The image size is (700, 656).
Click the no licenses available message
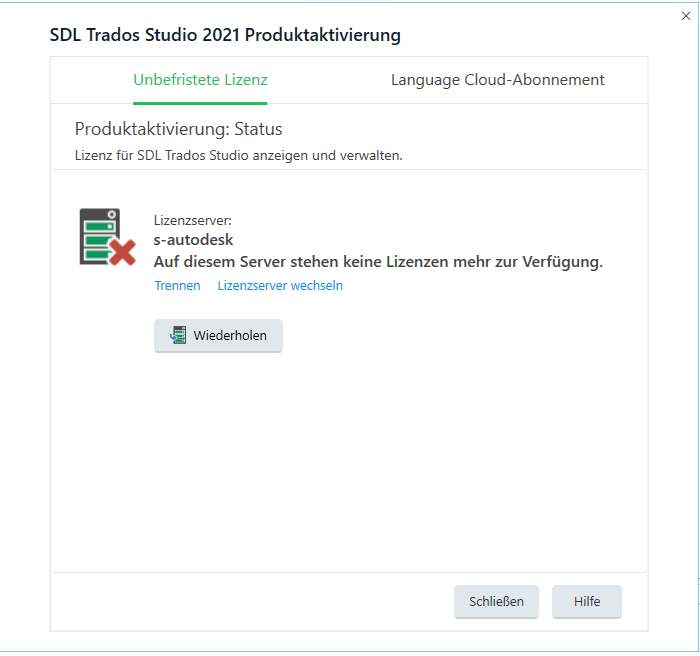point(378,262)
